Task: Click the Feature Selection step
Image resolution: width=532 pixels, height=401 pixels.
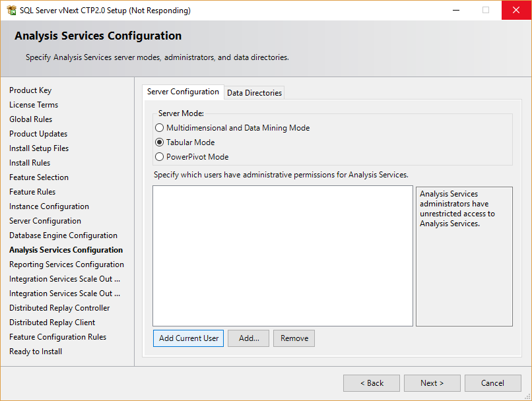Action: click(x=39, y=177)
